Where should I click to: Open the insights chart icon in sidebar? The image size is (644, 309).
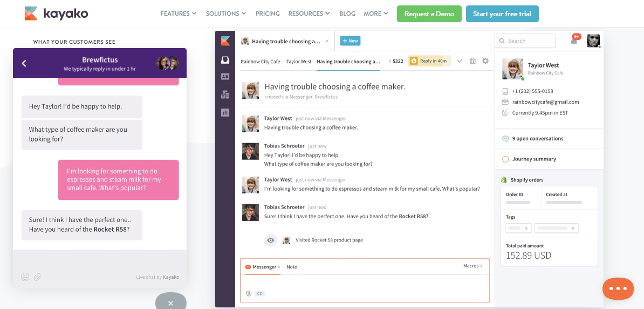coord(225,112)
